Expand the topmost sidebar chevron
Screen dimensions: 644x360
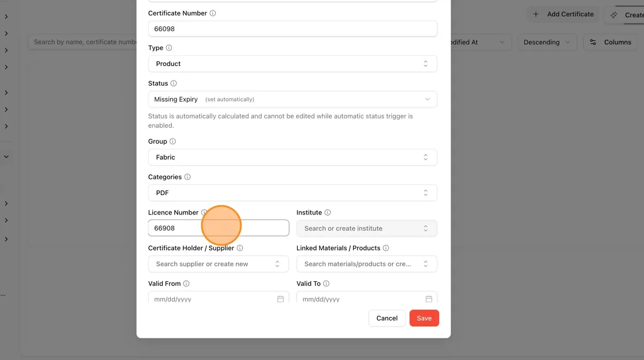(x=6, y=17)
